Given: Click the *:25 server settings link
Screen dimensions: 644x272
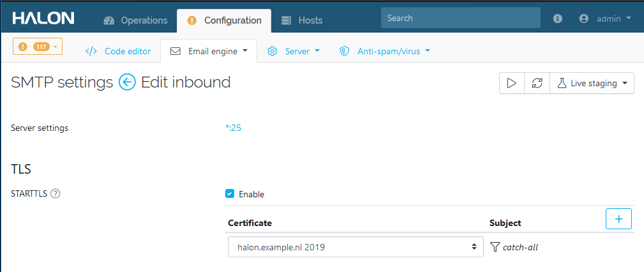Looking at the screenshot, I should [233, 128].
